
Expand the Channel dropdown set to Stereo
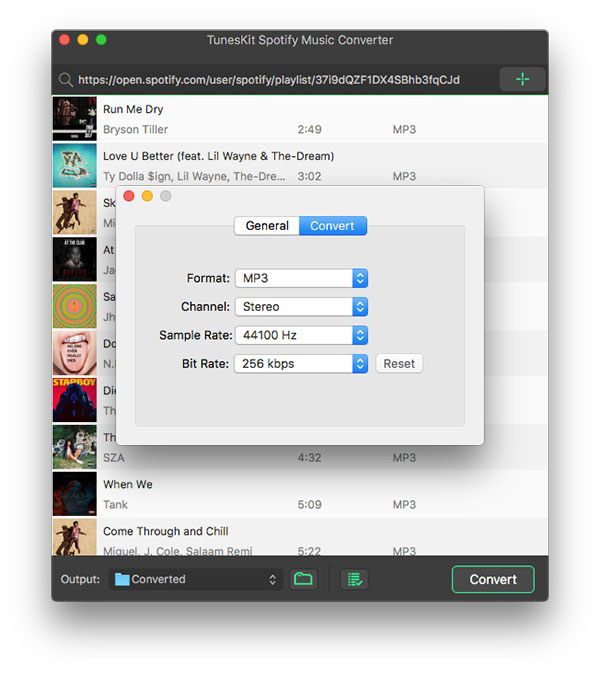301,307
